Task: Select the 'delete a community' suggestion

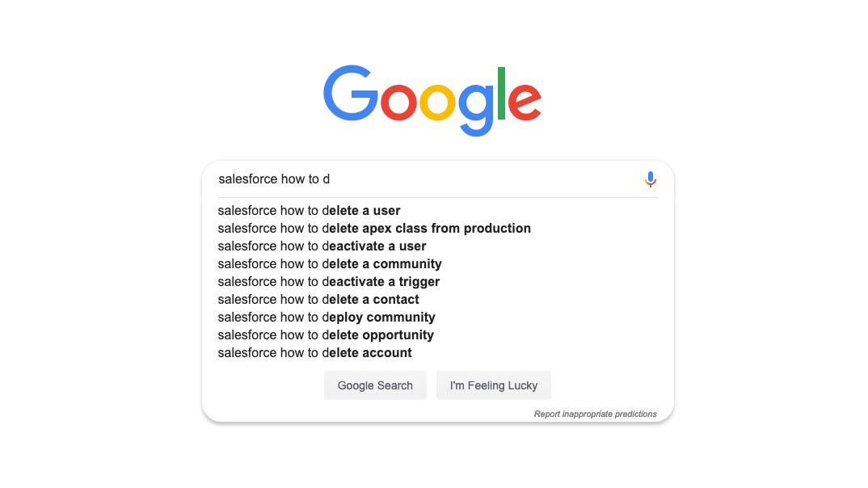Action: pyautogui.click(x=330, y=264)
